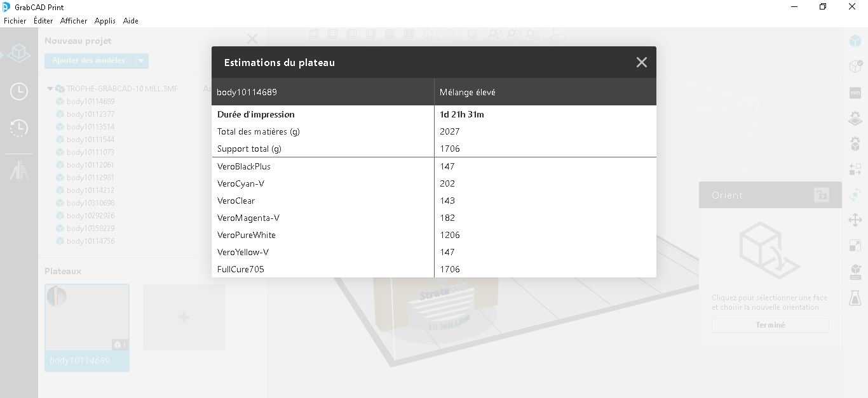Open the history clock icon in left sidebar
The width and height of the screenshot is (868, 398).
point(19,128)
